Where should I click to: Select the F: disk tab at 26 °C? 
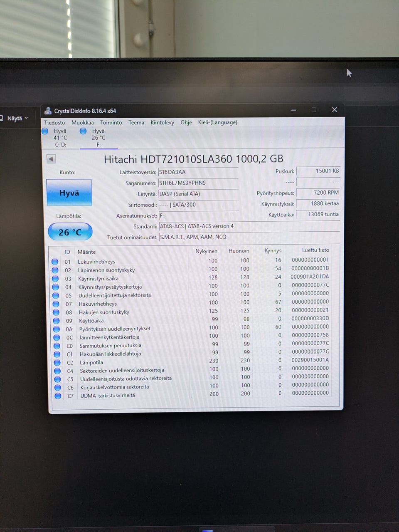99,138
